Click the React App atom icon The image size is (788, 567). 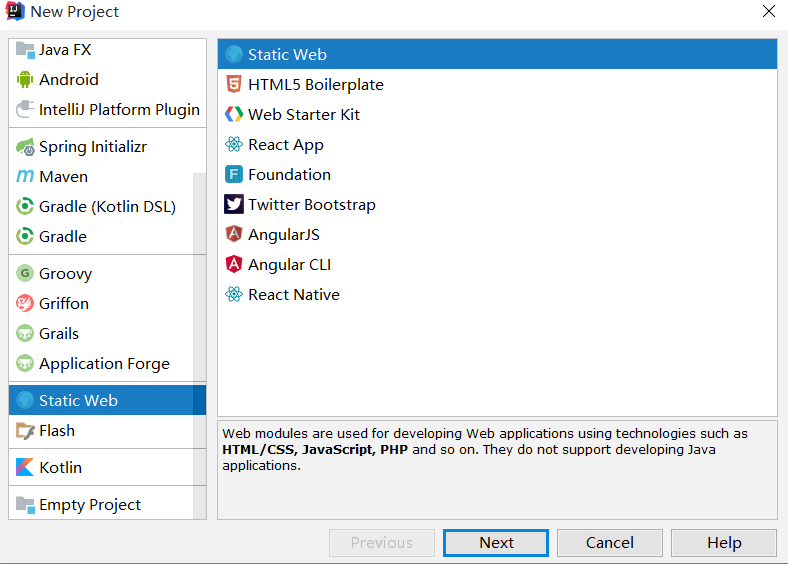[234, 145]
